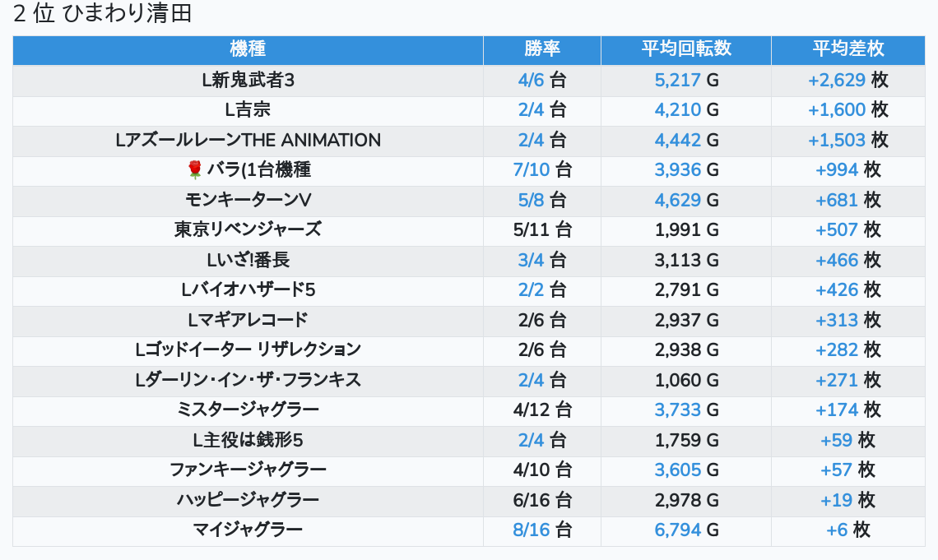Viewport: 938px width, 560px height.
Task: Click the +994 average difference value
Action: point(836,169)
